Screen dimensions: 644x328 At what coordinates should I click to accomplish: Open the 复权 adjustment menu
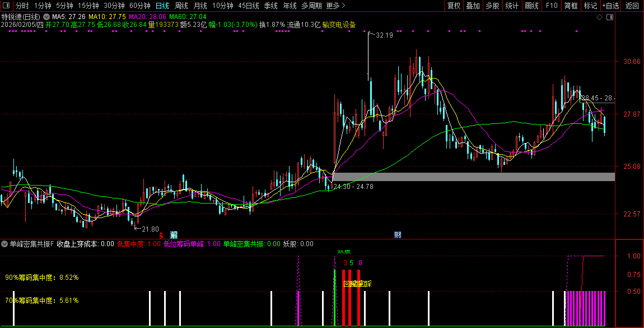pyautogui.click(x=454, y=6)
